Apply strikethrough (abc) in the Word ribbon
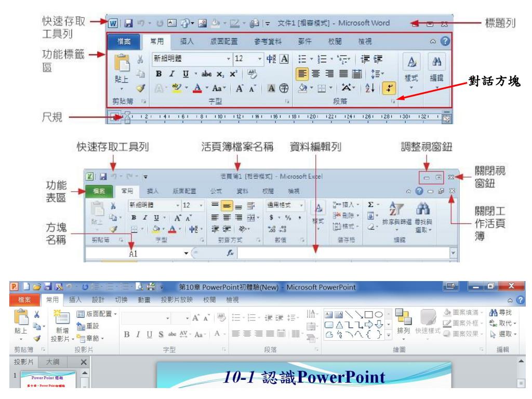The width and height of the screenshot is (532, 399). pos(206,74)
